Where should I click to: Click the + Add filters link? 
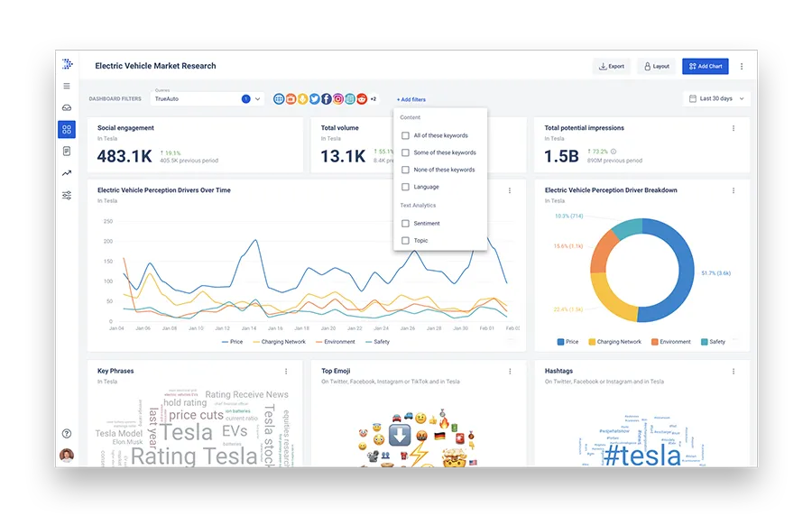pyautogui.click(x=411, y=99)
